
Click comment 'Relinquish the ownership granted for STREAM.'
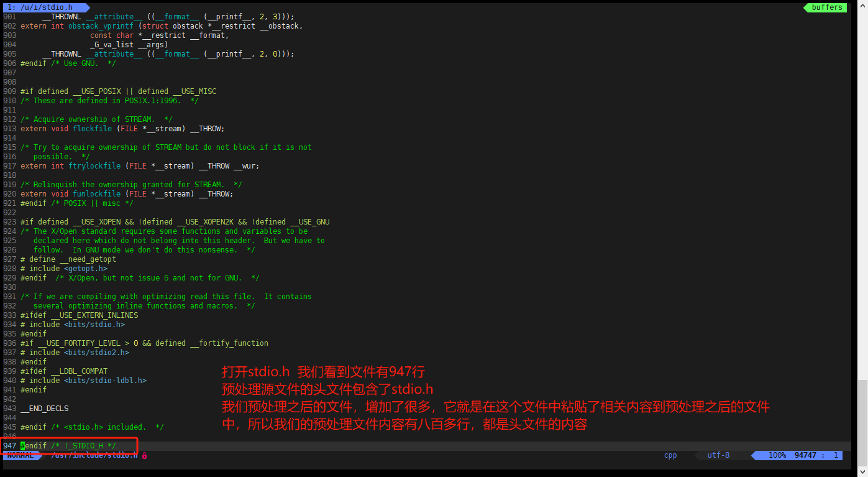(131, 185)
